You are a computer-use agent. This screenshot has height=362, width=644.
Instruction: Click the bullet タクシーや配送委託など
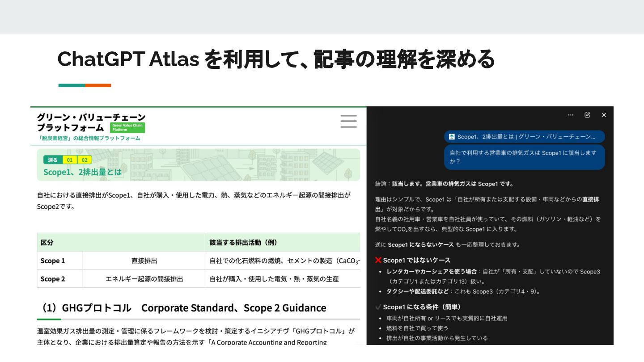tap(464, 291)
